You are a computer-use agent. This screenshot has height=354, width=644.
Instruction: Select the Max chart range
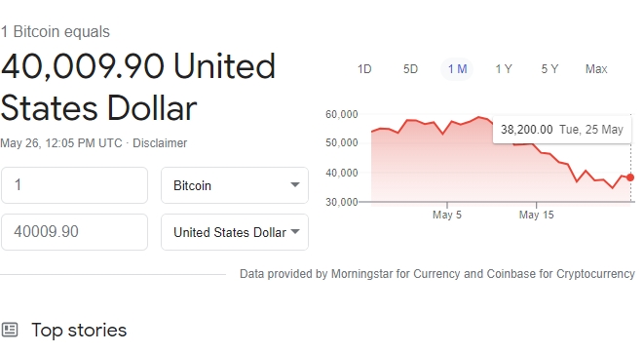pos(596,69)
